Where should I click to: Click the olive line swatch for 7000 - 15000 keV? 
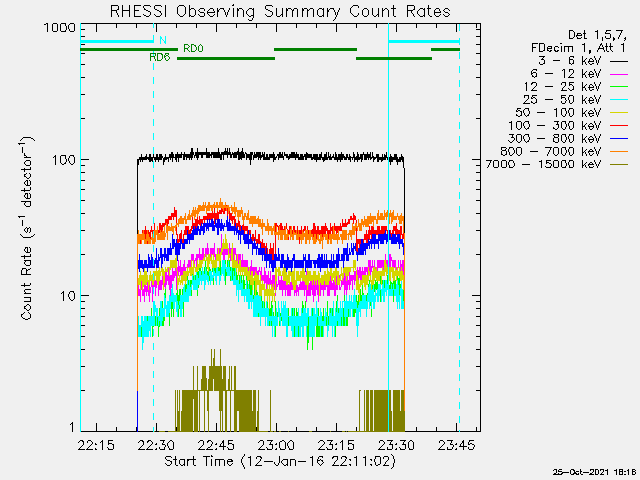(619, 164)
